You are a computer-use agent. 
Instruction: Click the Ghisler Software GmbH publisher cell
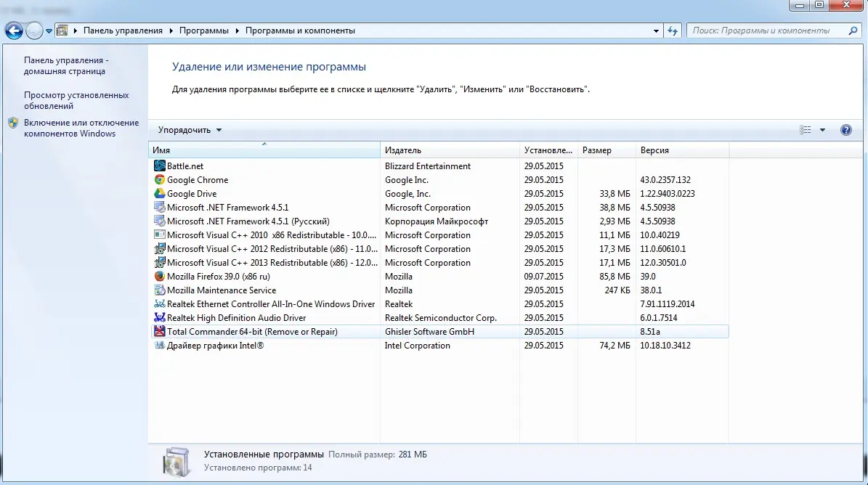(x=429, y=332)
